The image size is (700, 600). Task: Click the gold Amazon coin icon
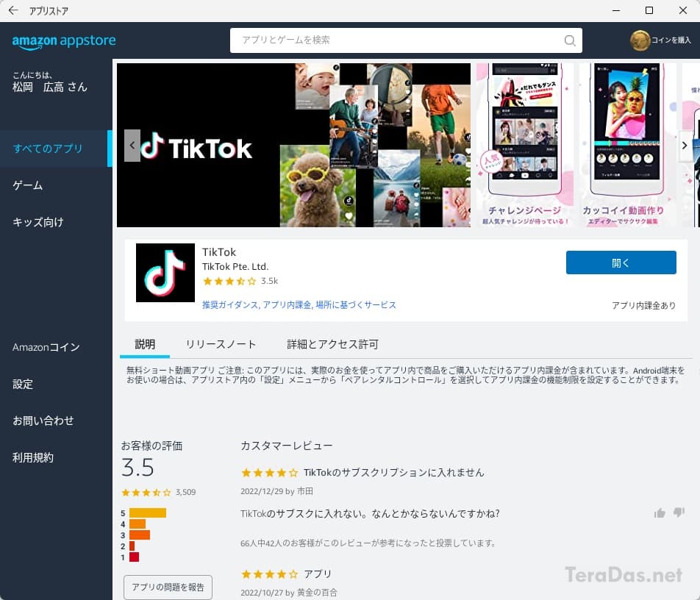point(640,40)
